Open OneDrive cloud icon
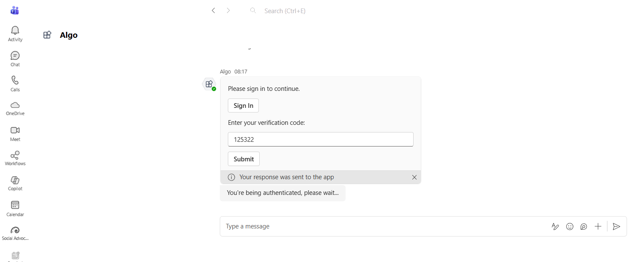This screenshot has height=262, width=644. tap(15, 105)
